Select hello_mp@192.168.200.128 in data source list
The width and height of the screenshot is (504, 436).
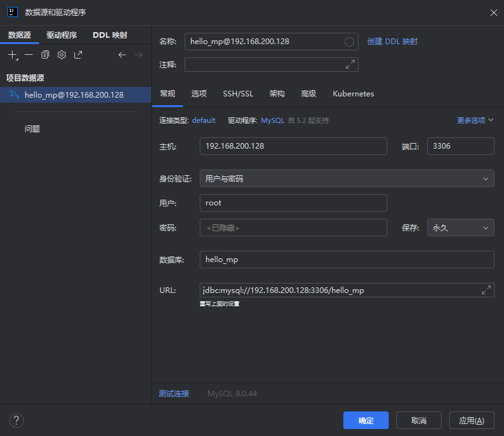coord(76,95)
